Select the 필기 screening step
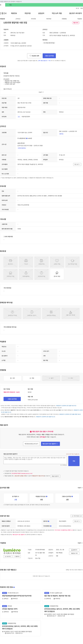This screenshot has height=644, width=83. [x=51, y=378]
